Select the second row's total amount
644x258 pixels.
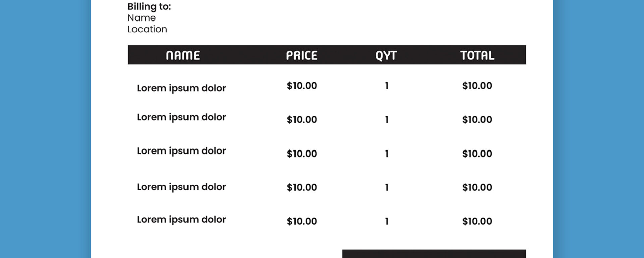pos(477,120)
